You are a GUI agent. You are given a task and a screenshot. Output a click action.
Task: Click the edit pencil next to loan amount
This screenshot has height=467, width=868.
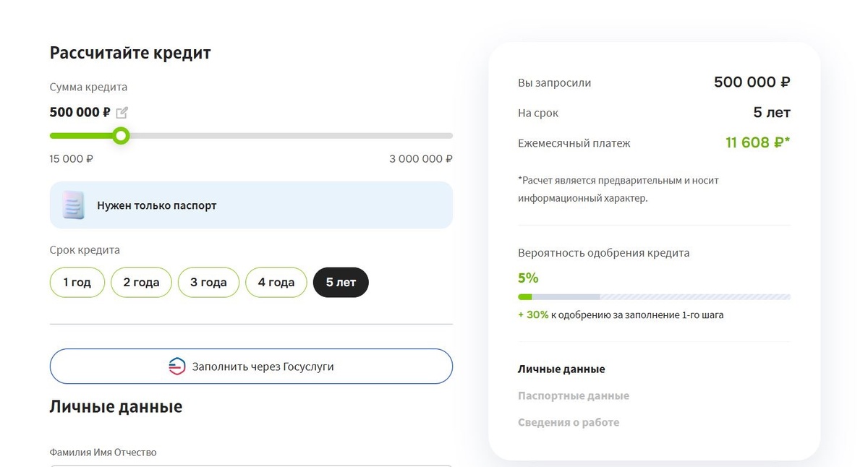(122, 112)
